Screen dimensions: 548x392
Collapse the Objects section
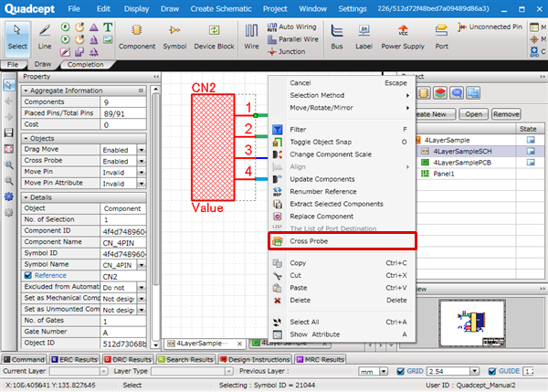[26, 139]
